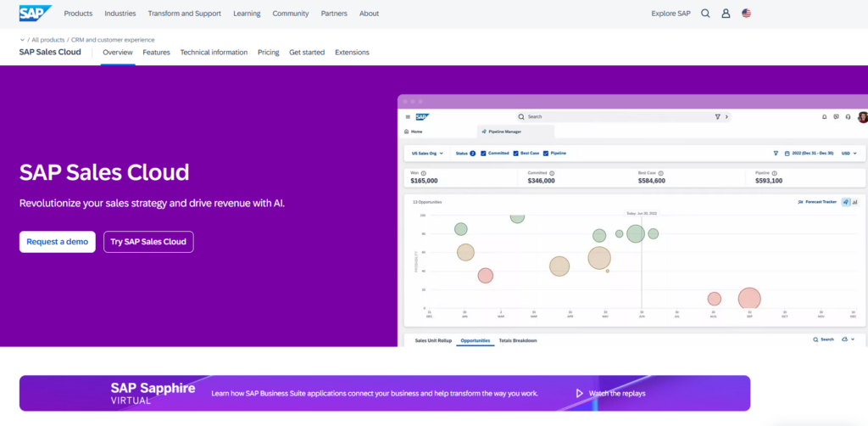Open the CRM and customer experience breadcrumb

[x=113, y=40]
